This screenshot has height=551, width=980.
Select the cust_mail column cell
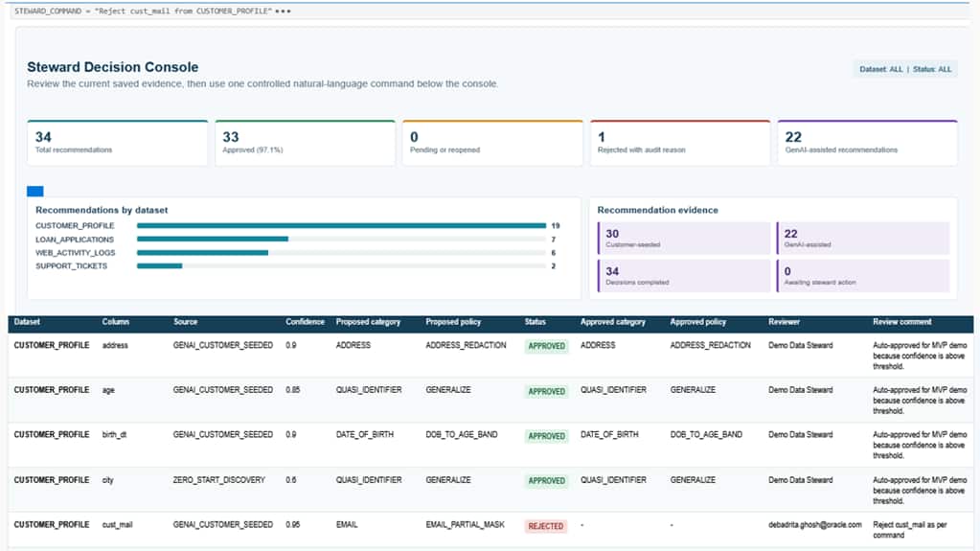coord(118,525)
